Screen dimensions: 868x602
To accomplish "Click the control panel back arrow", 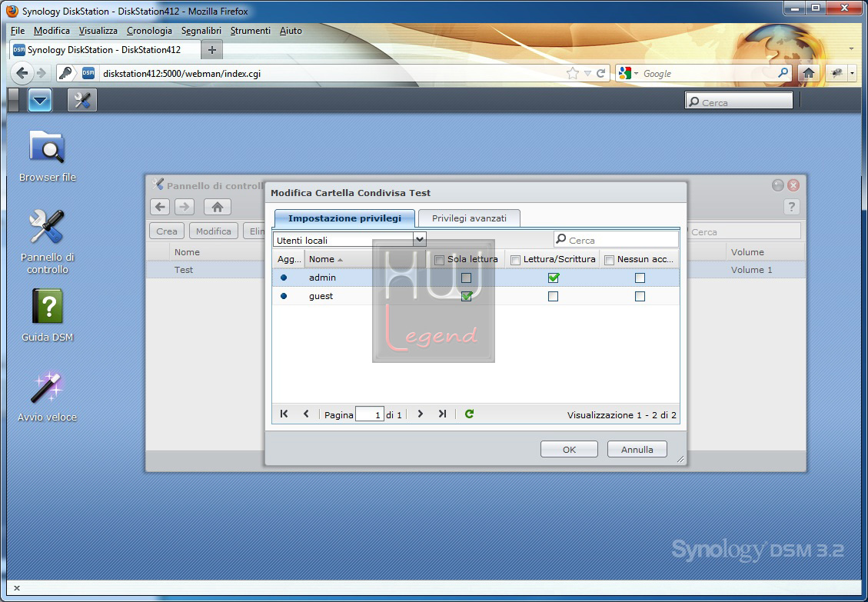I will click(x=161, y=207).
